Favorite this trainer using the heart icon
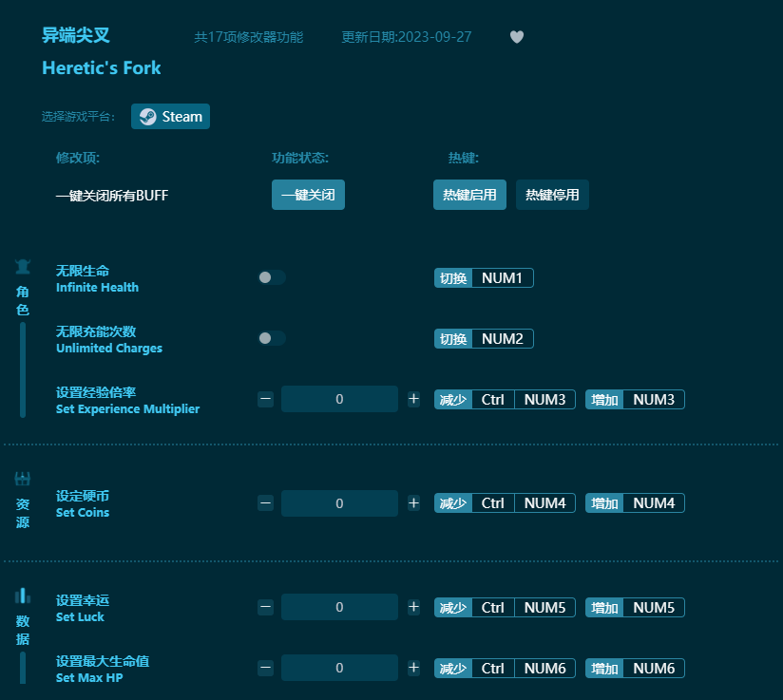This screenshot has width=783, height=700. click(516, 36)
